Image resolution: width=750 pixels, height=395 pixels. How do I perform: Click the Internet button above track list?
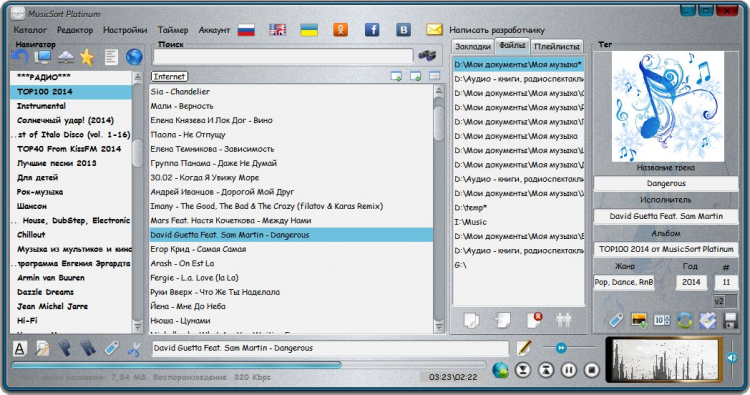tap(169, 77)
